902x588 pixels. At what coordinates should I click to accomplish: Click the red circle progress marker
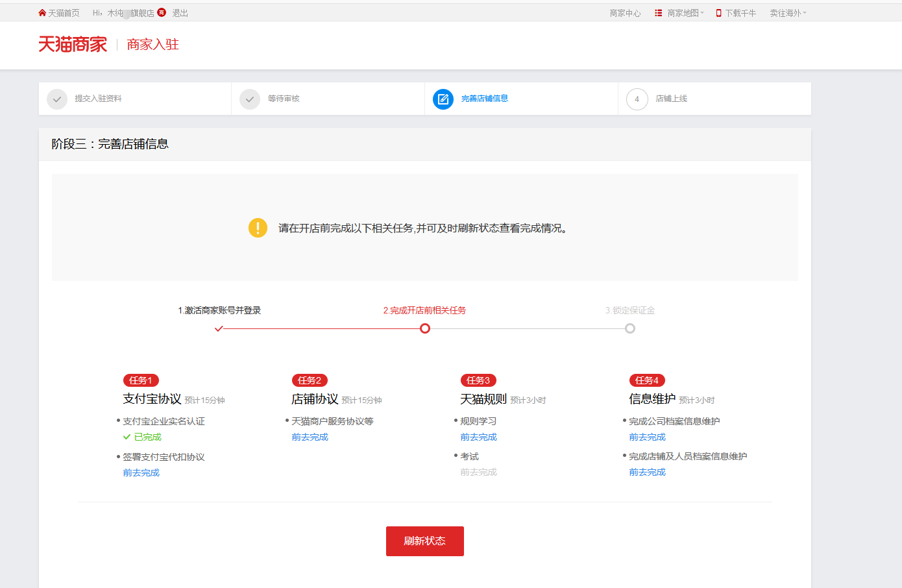click(x=425, y=328)
